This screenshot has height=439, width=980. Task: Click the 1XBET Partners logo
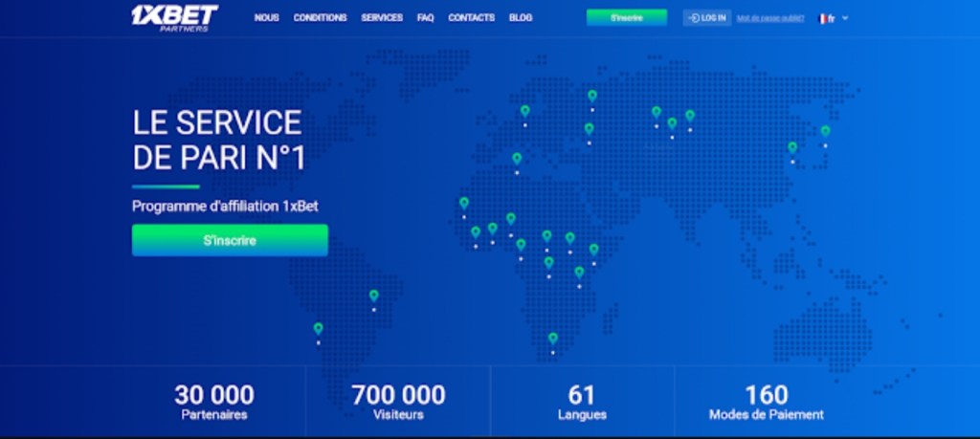tap(174, 17)
